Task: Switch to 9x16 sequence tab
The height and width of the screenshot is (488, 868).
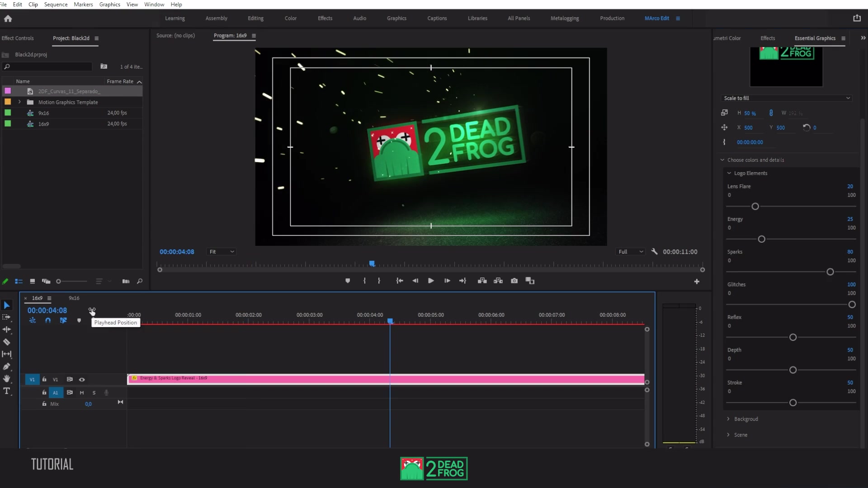Action: point(74,298)
